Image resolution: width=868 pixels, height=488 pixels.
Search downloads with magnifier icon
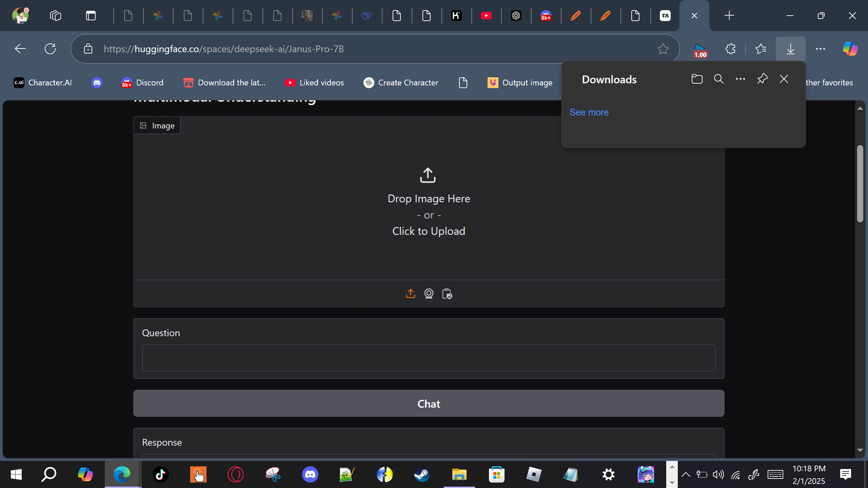point(718,79)
